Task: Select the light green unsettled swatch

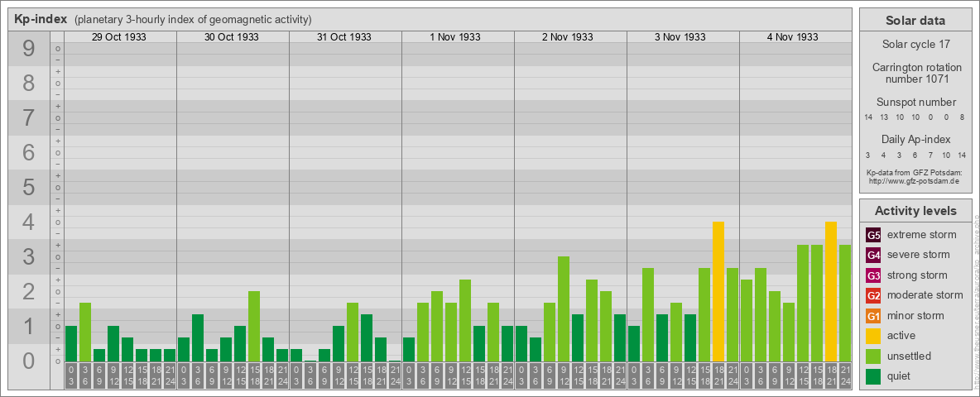Action: tap(873, 356)
